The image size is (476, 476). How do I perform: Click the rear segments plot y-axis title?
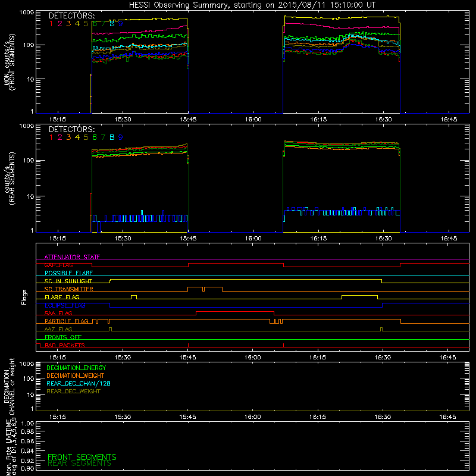10,178
